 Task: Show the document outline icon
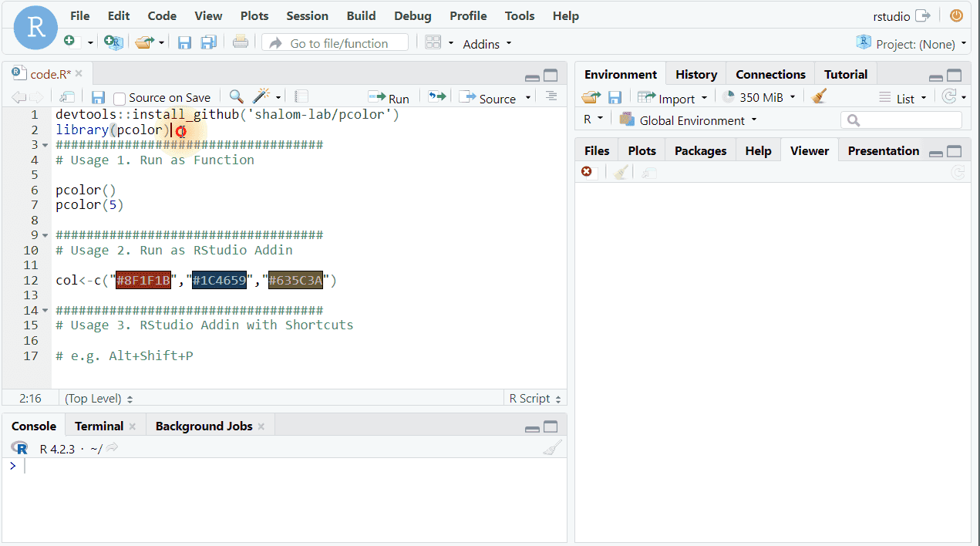(551, 96)
